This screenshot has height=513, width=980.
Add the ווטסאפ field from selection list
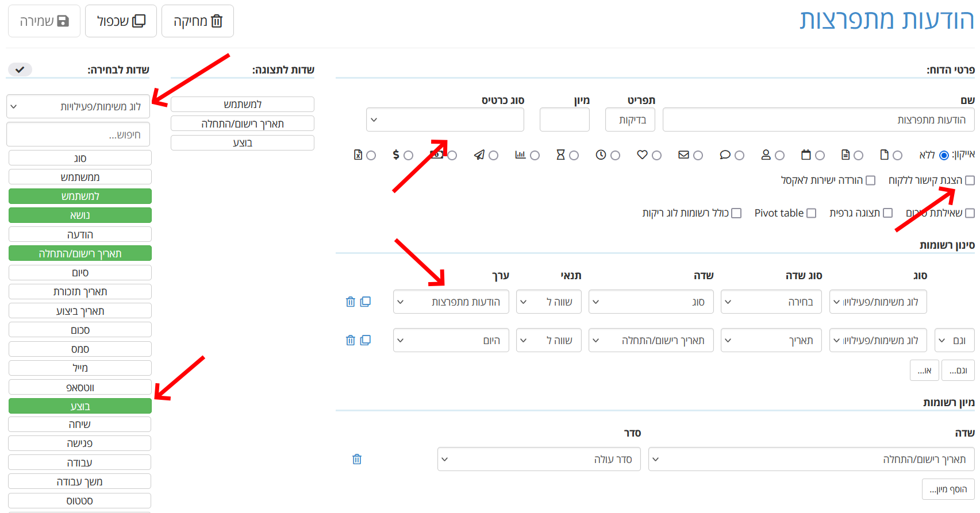(x=80, y=387)
